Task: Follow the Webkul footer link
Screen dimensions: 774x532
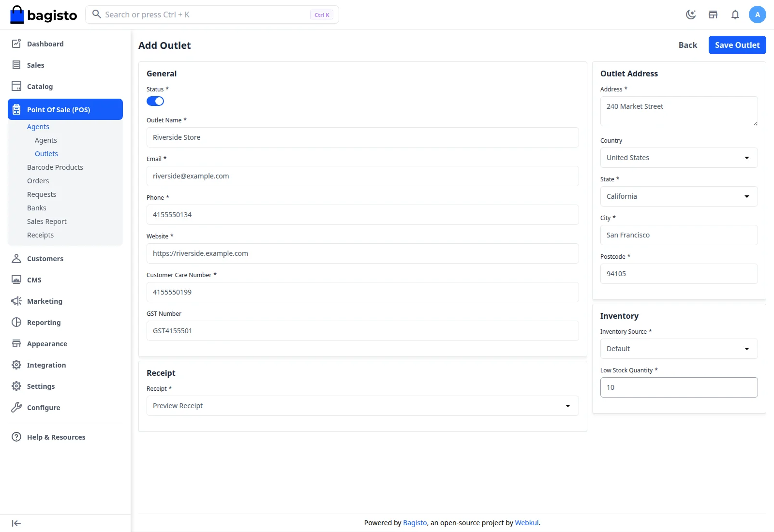Action: (527, 523)
